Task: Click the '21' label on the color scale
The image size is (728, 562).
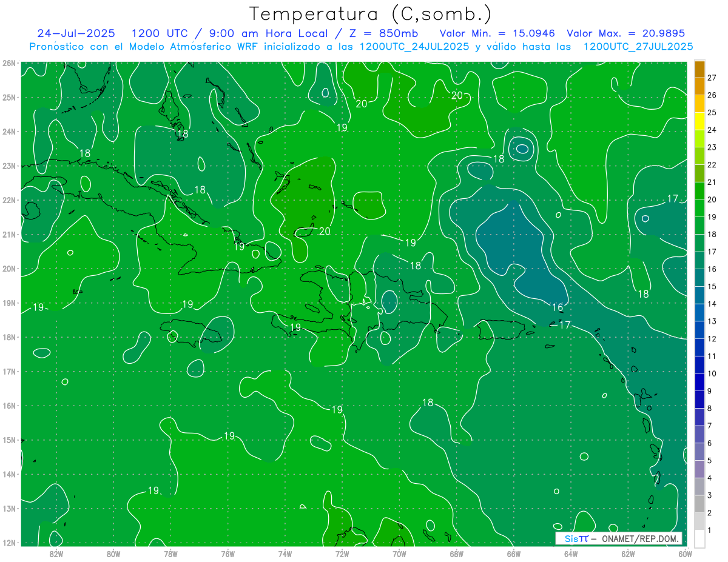Action: click(x=712, y=182)
